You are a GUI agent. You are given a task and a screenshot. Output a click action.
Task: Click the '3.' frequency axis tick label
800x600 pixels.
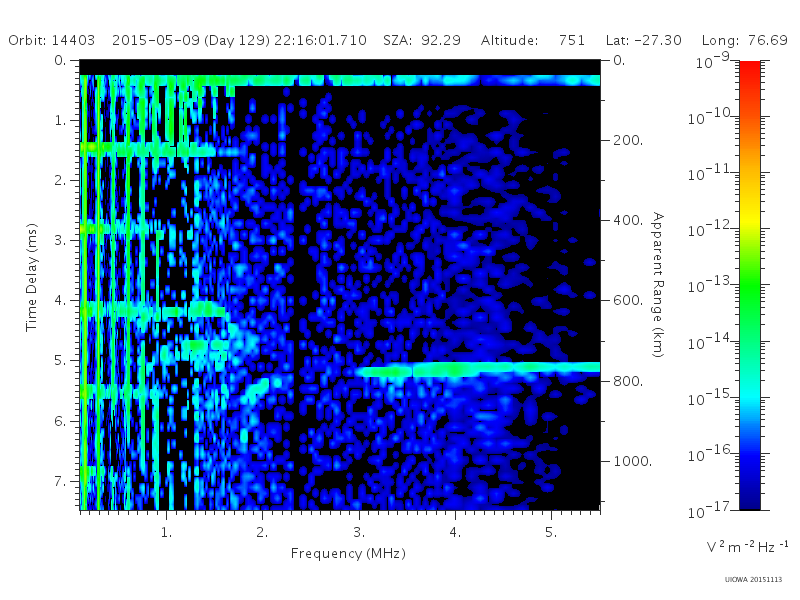point(359,533)
